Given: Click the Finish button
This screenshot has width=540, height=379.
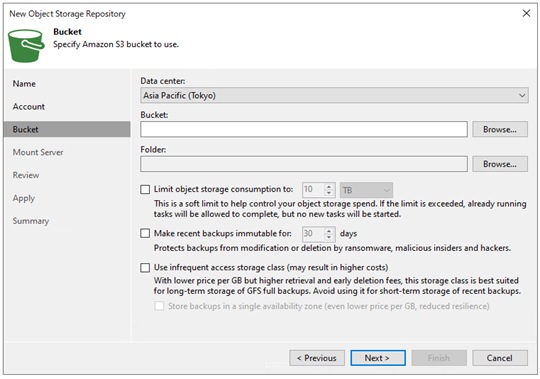Looking at the screenshot, I should tap(439, 358).
